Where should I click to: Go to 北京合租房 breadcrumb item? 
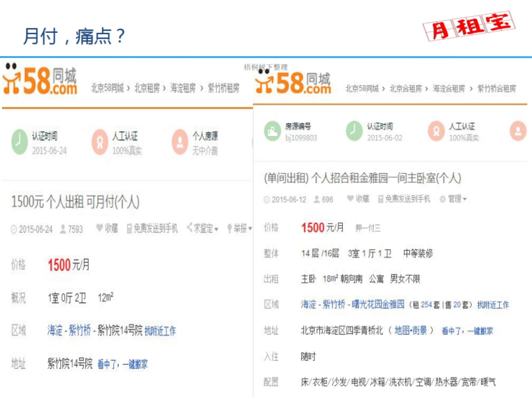405,89
